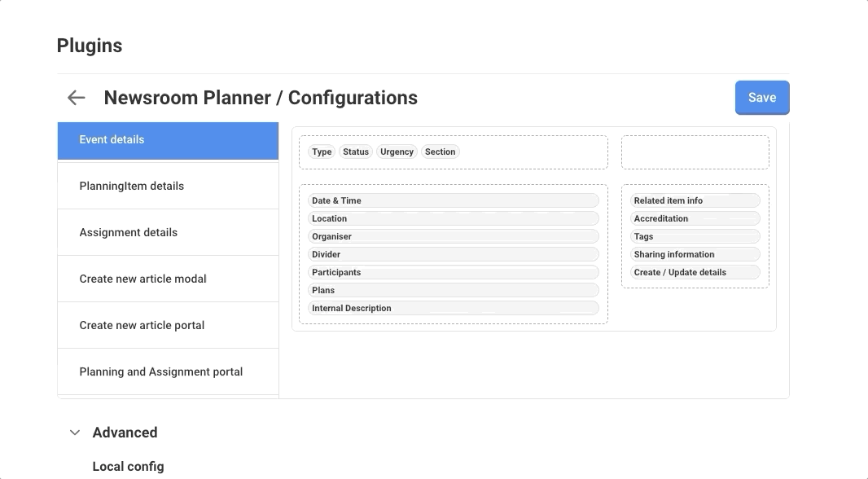The width and height of the screenshot is (868, 479).
Task: Click the Related item info field
Action: [695, 200]
